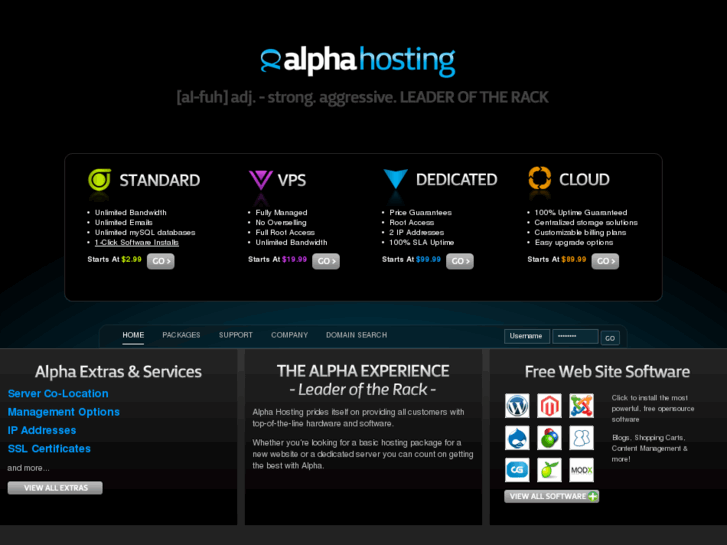The width and height of the screenshot is (727, 545).
Task: Click GO button for Standard plan
Action: 161,261
